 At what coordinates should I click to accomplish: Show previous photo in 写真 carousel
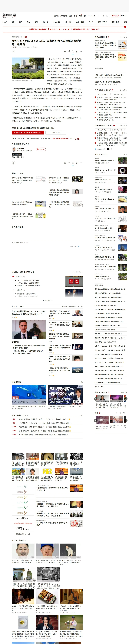click(95, 421)
